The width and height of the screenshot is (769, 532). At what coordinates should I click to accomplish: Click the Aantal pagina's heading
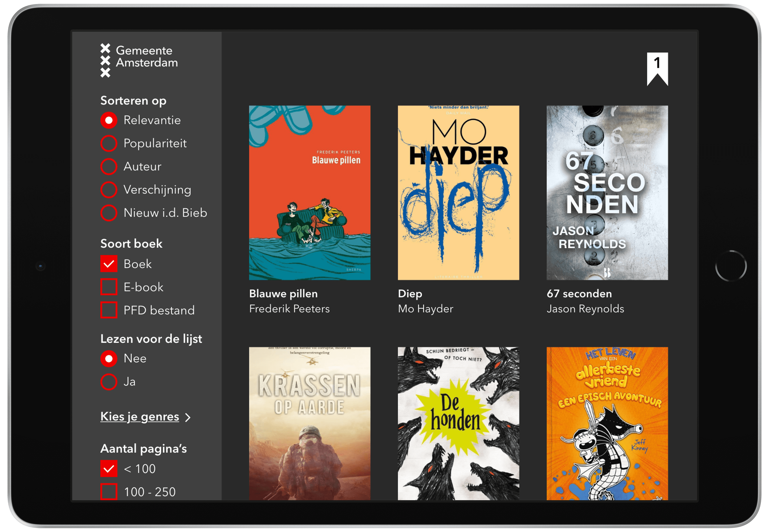(143, 449)
